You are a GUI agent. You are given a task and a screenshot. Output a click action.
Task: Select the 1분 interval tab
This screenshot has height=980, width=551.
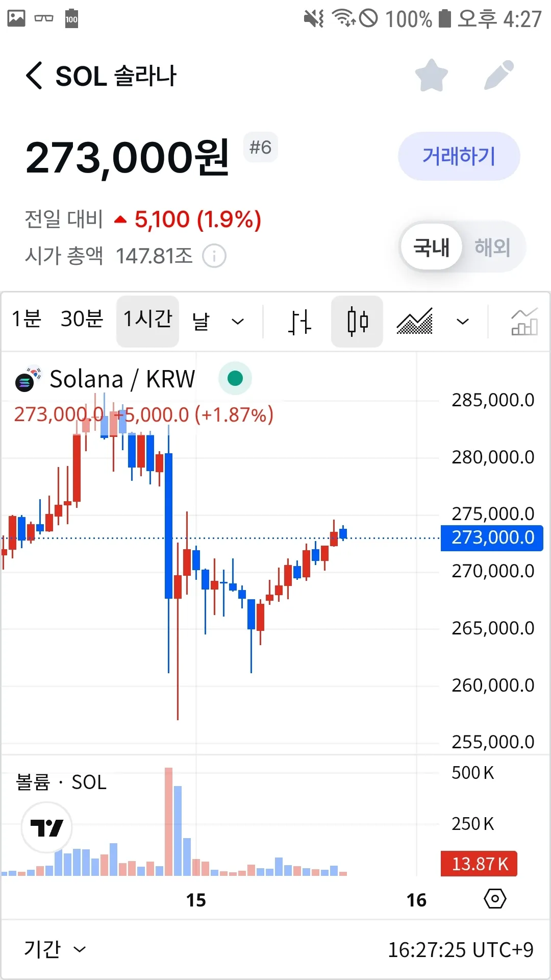pyautogui.click(x=27, y=319)
